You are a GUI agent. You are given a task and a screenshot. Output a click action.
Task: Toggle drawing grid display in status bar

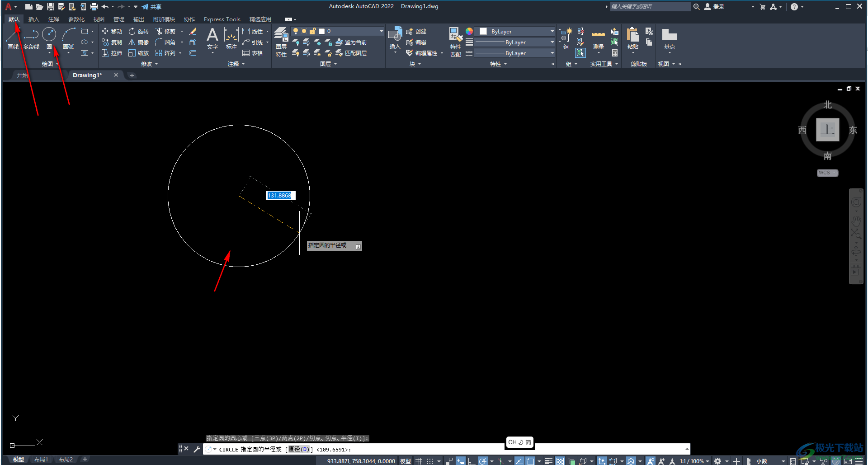(x=419, y=461)
